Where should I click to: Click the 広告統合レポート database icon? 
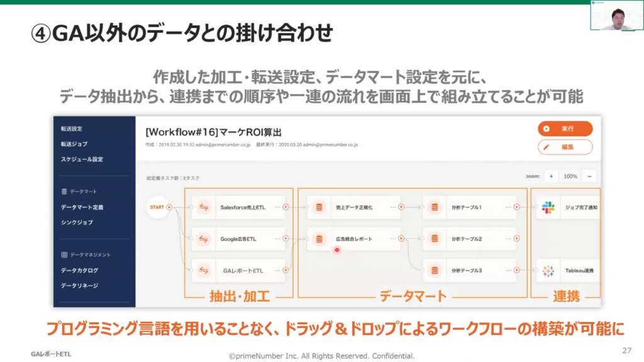coord(319,239)
